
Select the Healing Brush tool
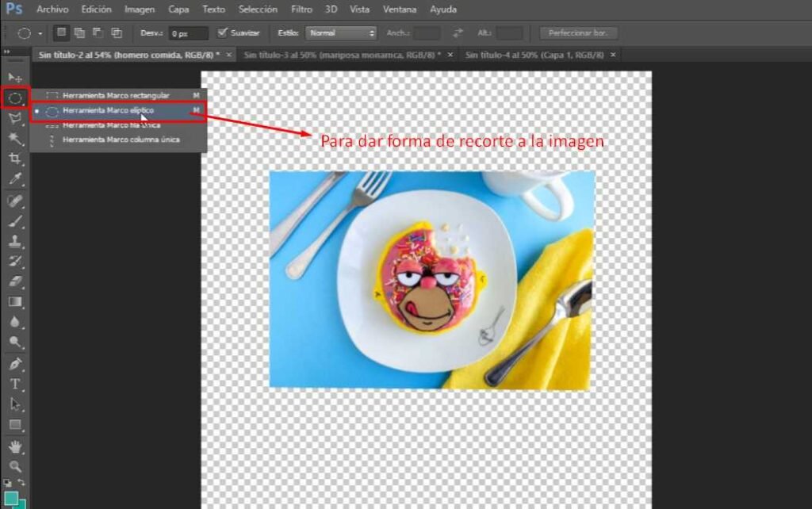pyautogui.click(x=15, y=201)
